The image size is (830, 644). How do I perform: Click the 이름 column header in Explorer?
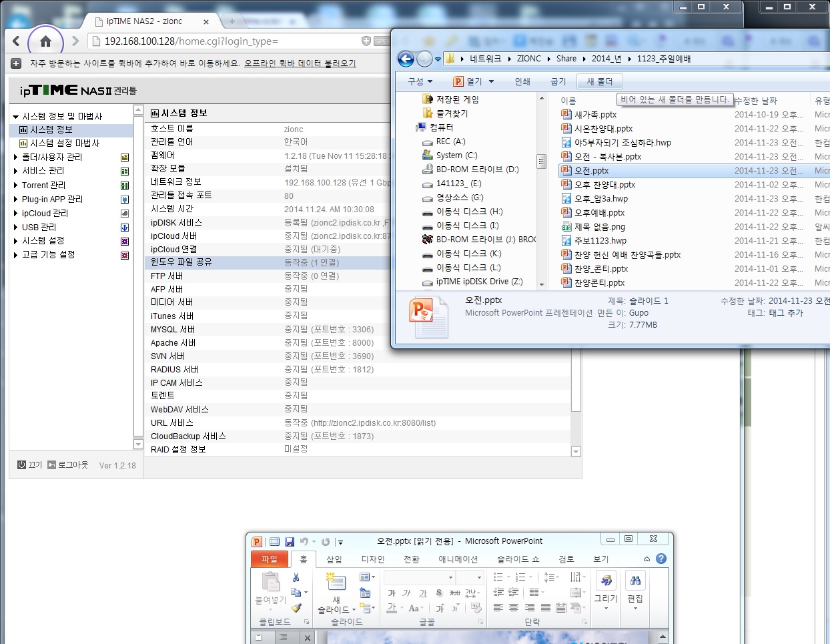point(568,101)
